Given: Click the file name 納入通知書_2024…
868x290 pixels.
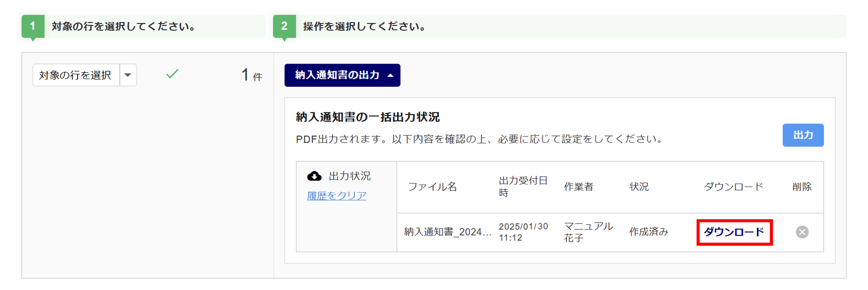Looking at the screenshot, I should coord(447,232).
